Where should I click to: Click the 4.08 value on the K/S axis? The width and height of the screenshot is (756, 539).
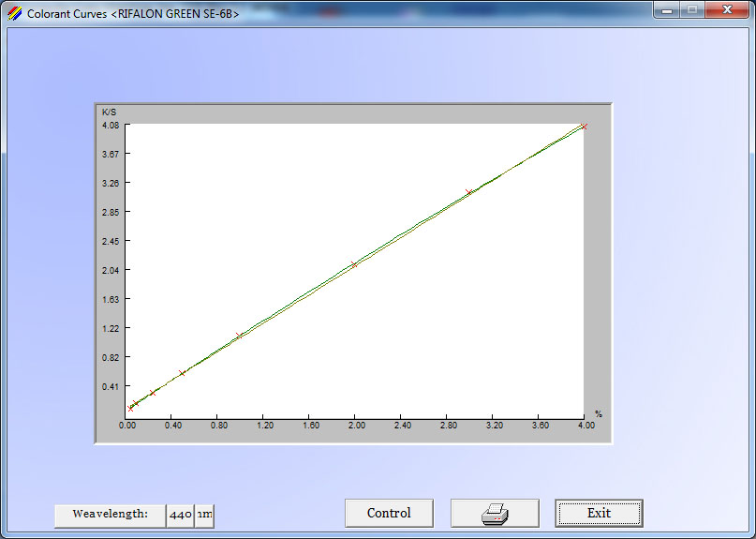click(x=111, y=125)
